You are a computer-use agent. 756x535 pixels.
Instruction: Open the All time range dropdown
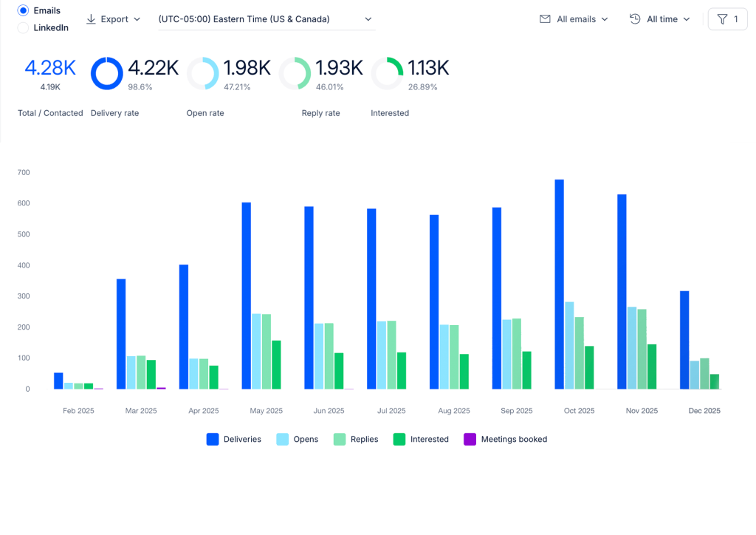(x=660, y=19)
